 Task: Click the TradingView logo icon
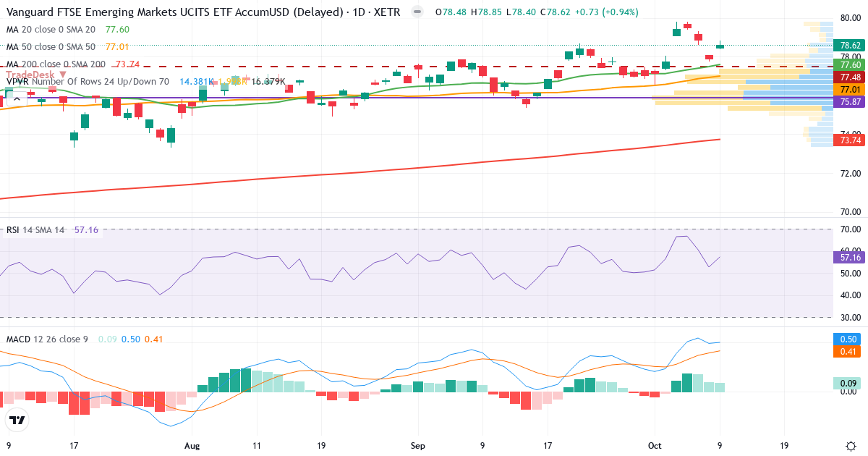[x=17, y=420]
